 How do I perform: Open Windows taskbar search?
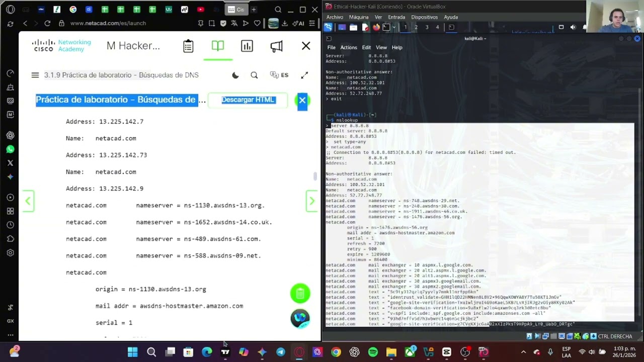tap(151, 352)
